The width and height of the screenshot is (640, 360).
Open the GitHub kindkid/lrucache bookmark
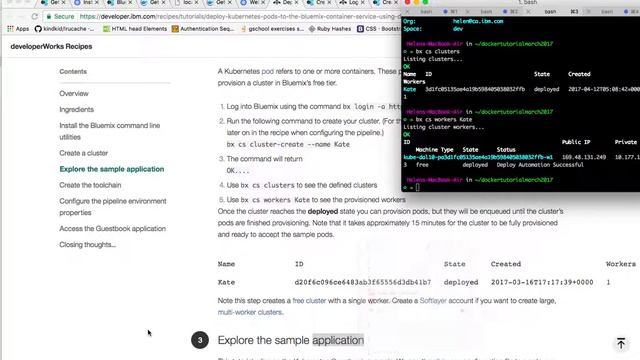[x=64, y=29]
